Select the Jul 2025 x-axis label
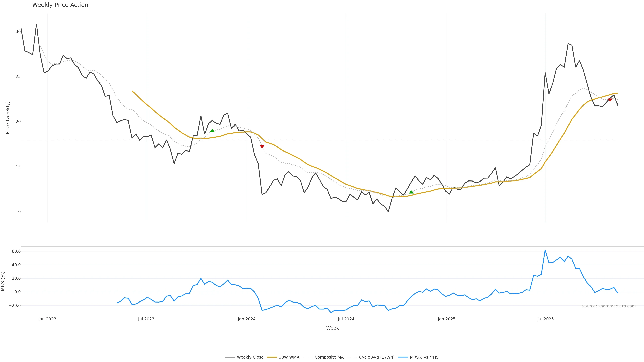 click(545, 319)
